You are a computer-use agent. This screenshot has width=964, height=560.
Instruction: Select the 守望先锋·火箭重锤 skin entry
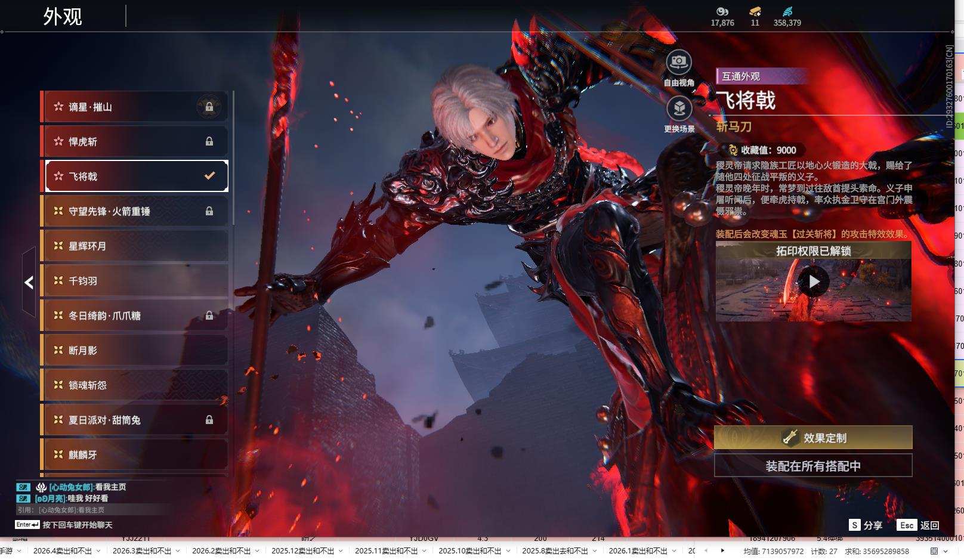pyautogui.click(x=134, y=211)
